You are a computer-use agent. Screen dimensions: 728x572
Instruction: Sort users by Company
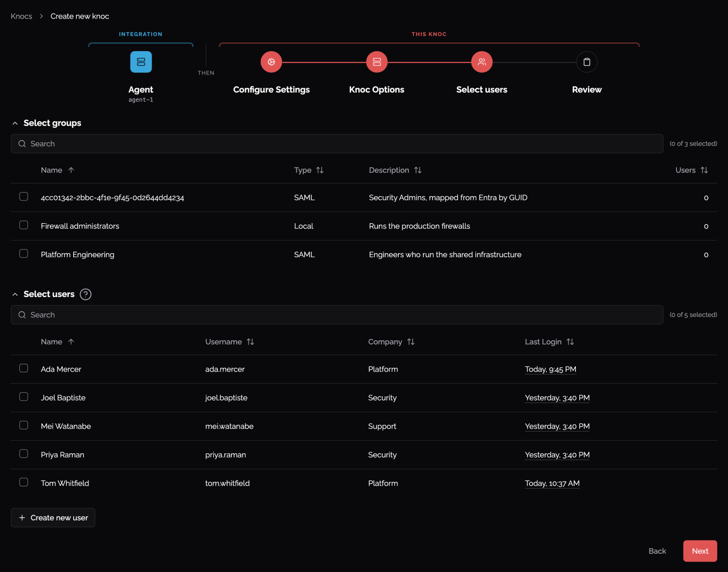411,342
